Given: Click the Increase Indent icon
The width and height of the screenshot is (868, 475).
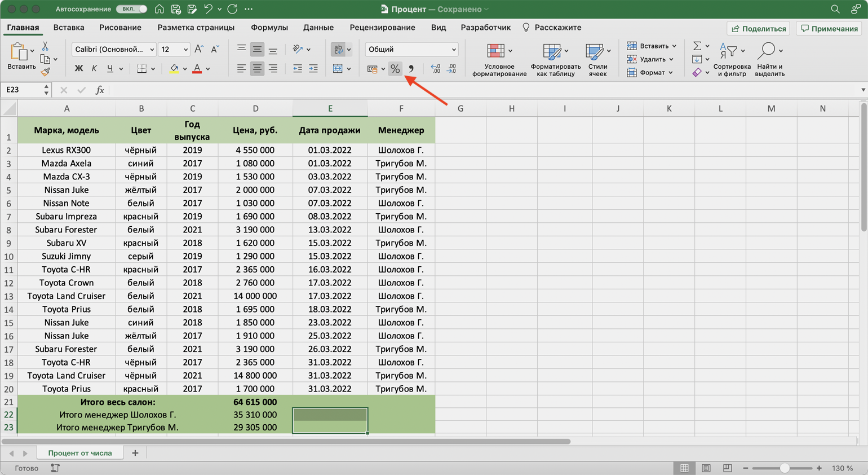Looking at the screenshot, I should (313, 69).
